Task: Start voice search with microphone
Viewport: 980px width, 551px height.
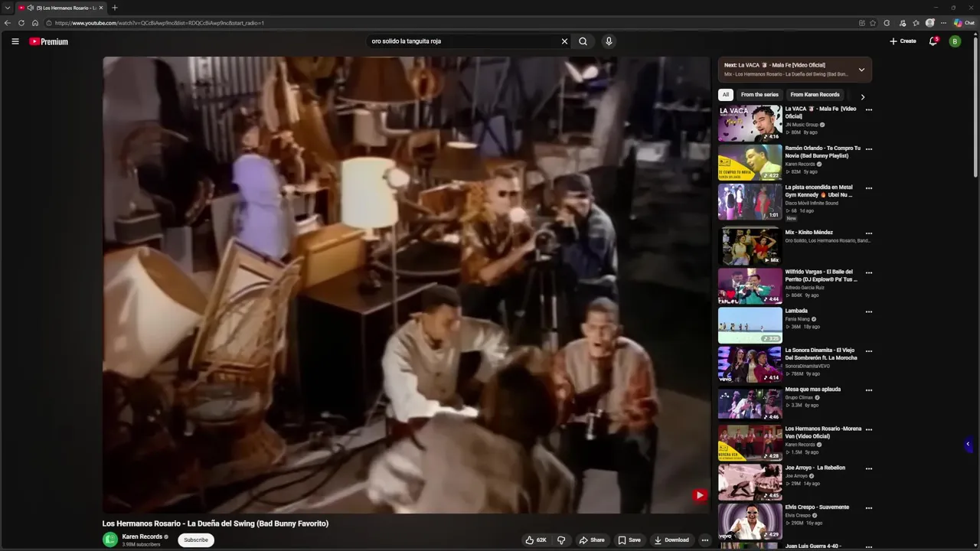Action: pyautogui.click(x=609, y=41)
